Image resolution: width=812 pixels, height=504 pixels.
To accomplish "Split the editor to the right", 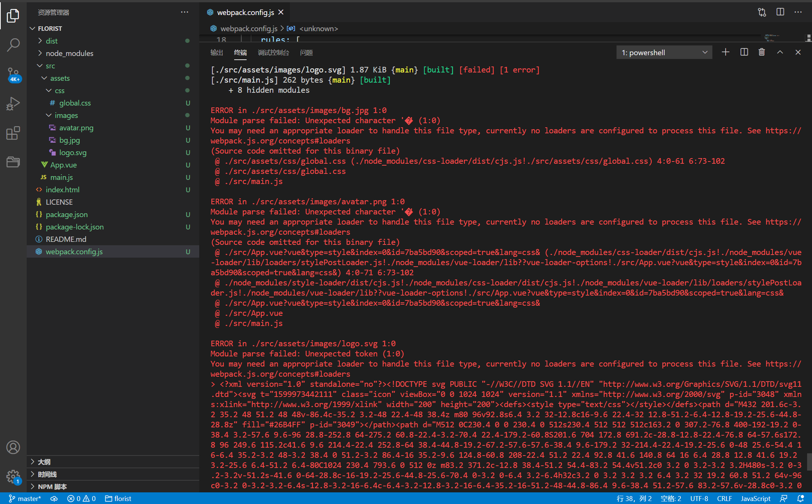I will (780, 12).
